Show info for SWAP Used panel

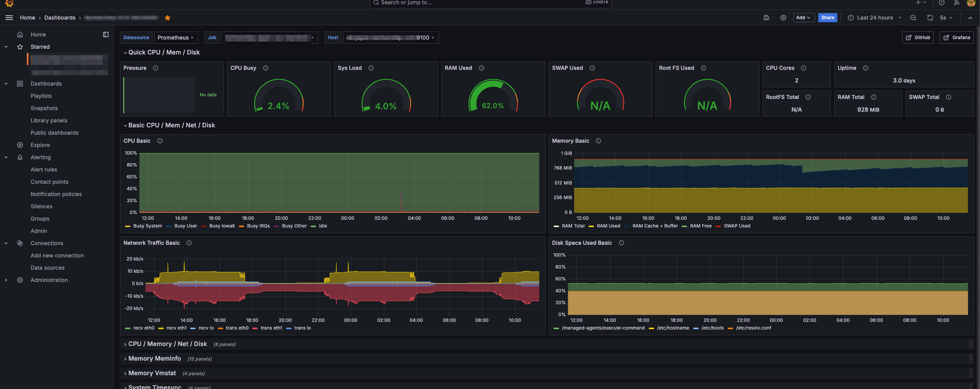(x=592, y=68)
